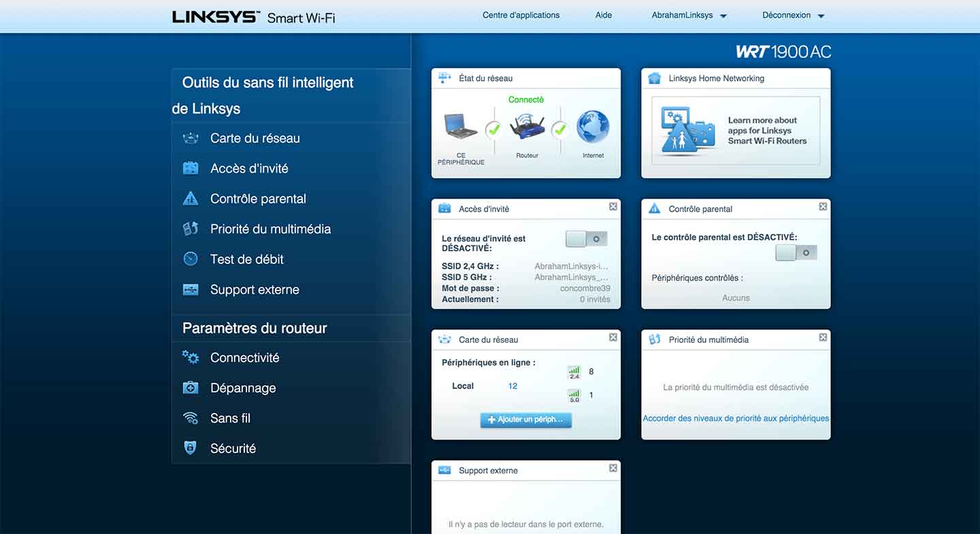The height and width of the screenshot is (534, 980).
Task: Click the Linksys Smart Wi-Fi logo
Action: (254, 17)
